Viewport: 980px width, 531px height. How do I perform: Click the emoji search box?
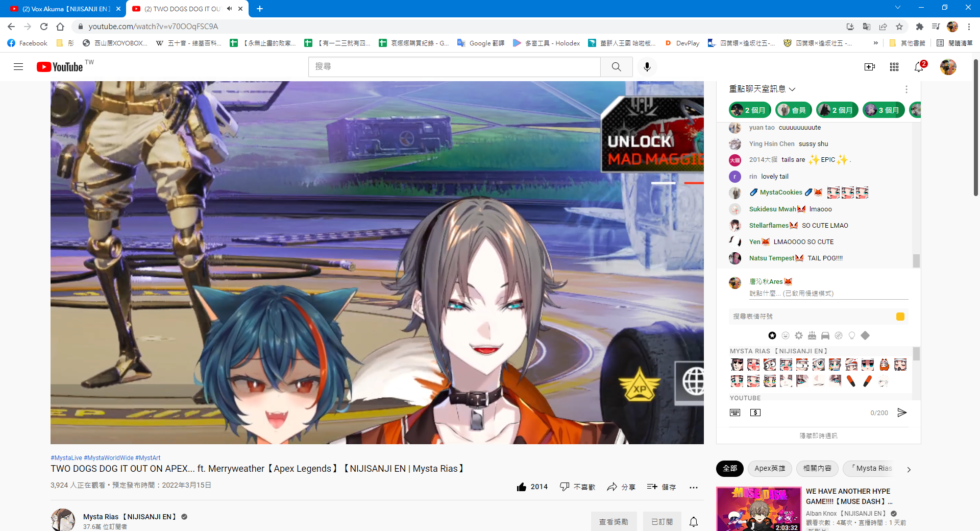pos(812,317)
